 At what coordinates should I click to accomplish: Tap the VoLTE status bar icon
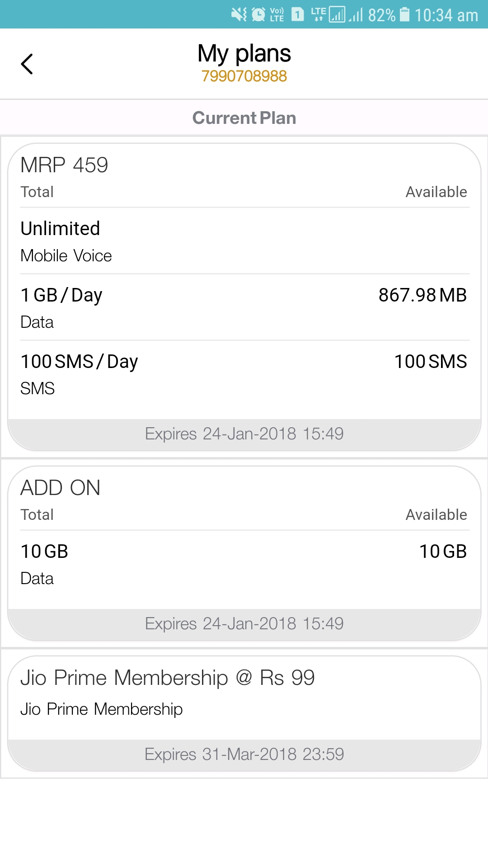pyautogui.click(x=277, y=14)
